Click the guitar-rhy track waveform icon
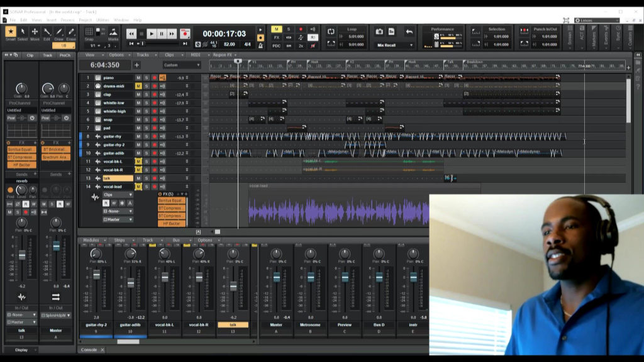This screenshot has width=644, height=362. (98, 136)
